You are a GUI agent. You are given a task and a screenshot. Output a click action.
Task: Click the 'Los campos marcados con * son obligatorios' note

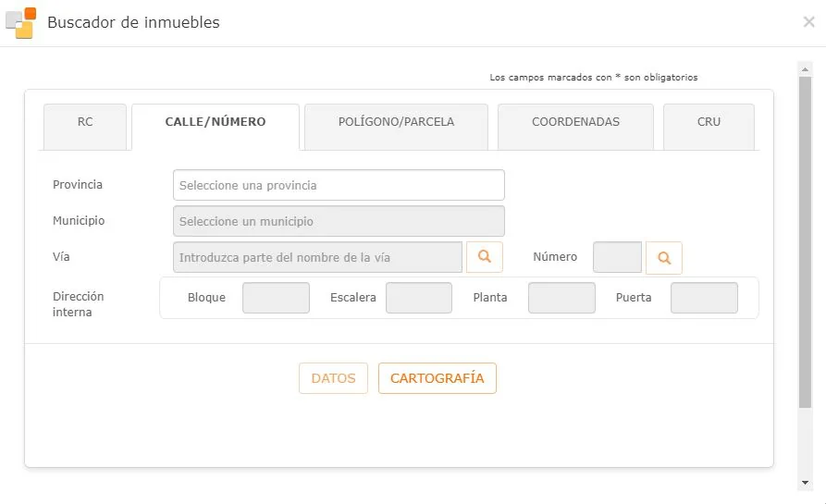click(594, 78)
